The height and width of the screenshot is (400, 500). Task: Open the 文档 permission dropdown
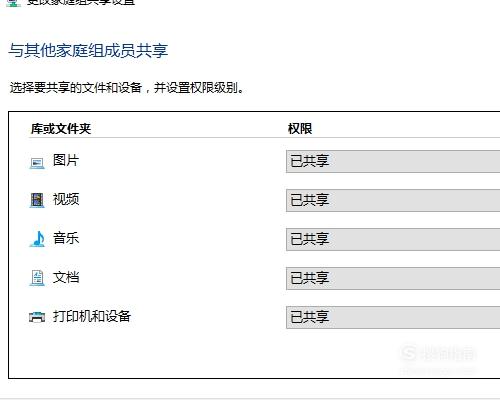(393, 278)
